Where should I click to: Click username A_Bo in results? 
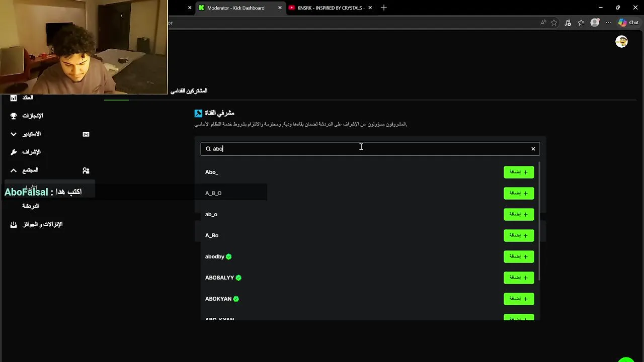[212, 236]
